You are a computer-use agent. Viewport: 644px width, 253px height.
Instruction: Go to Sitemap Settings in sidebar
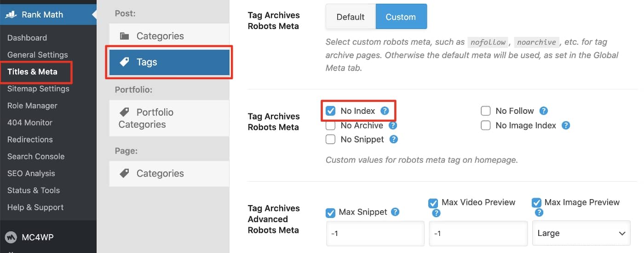coord(38,88)
